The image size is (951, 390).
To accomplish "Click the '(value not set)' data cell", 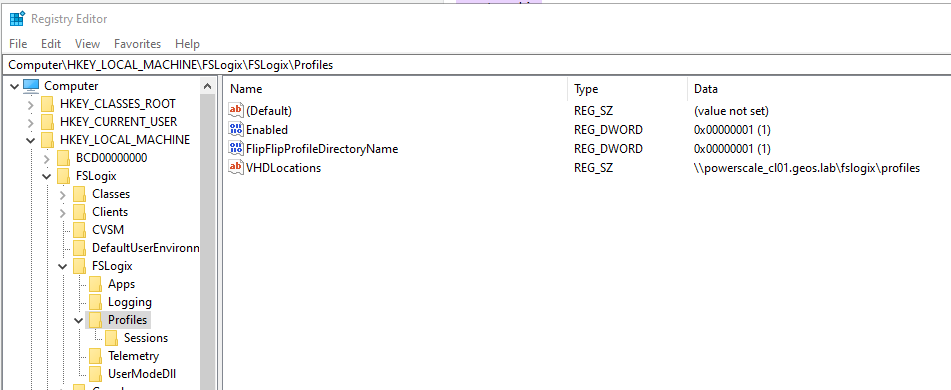I will [x=731, y=111].
